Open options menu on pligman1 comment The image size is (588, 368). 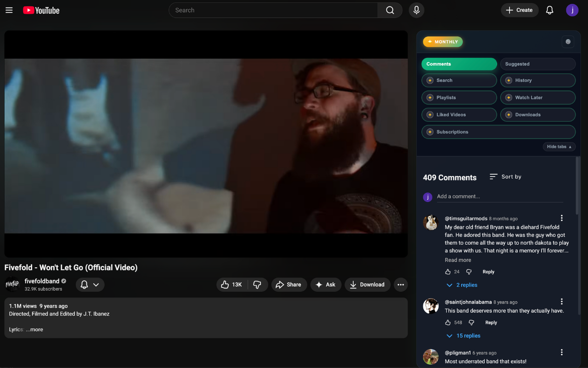(x=561, y=352)
